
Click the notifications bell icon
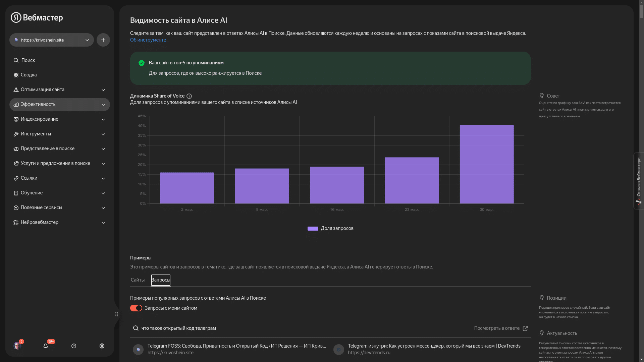point(46,346)
